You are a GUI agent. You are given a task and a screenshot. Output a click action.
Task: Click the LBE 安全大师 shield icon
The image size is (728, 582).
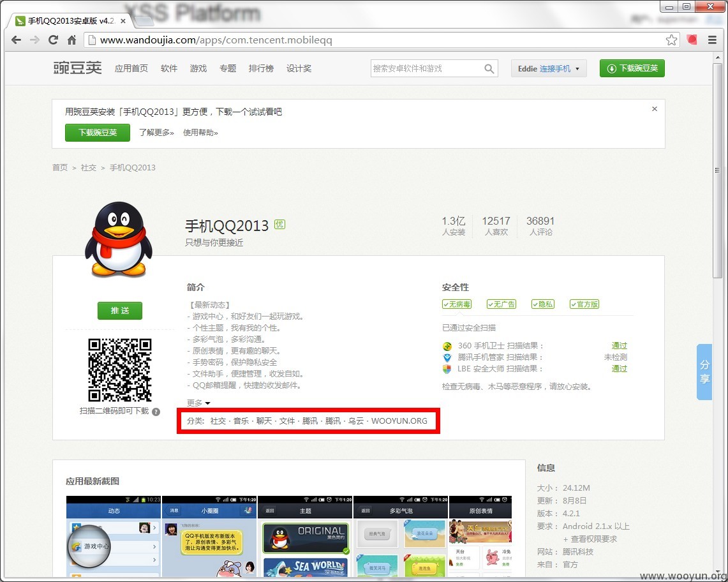[447, 369]
